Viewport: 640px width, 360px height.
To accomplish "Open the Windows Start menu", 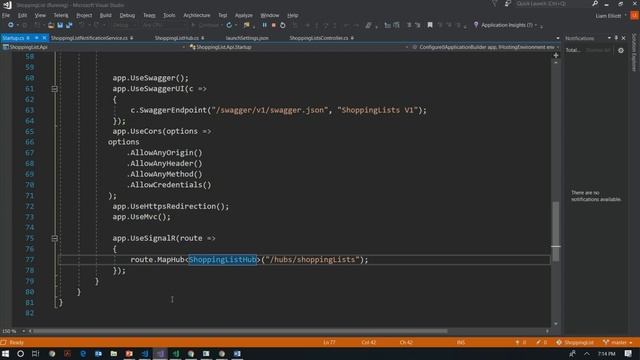I will click(x=5, y=353).
